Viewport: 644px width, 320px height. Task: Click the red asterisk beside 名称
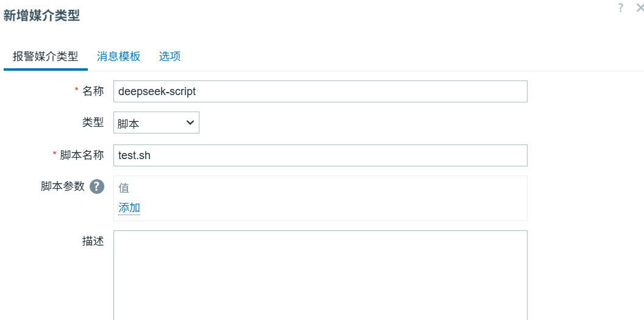[x=77, y=90]
